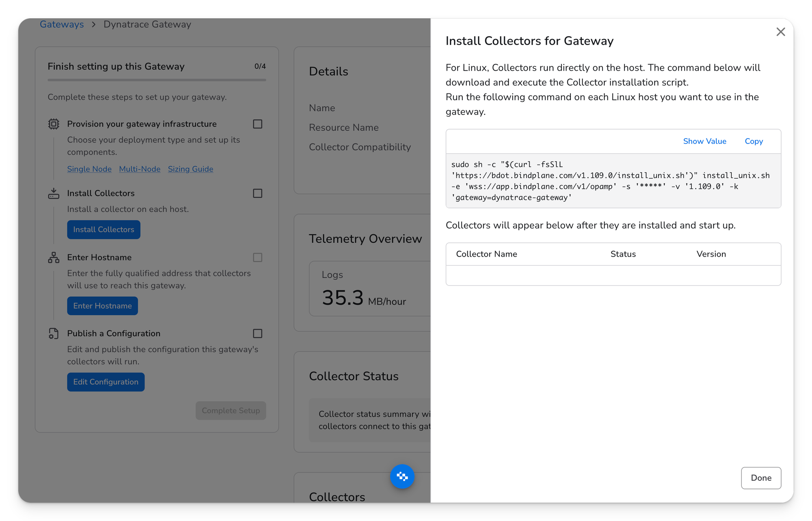Click the Install Collectors button
The image size is (812, 521).
click(104, 229)
